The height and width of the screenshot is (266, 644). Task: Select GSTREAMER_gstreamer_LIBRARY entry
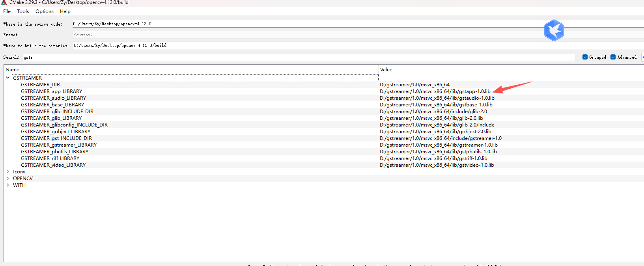pyautogui.click(x=59, y=145)
